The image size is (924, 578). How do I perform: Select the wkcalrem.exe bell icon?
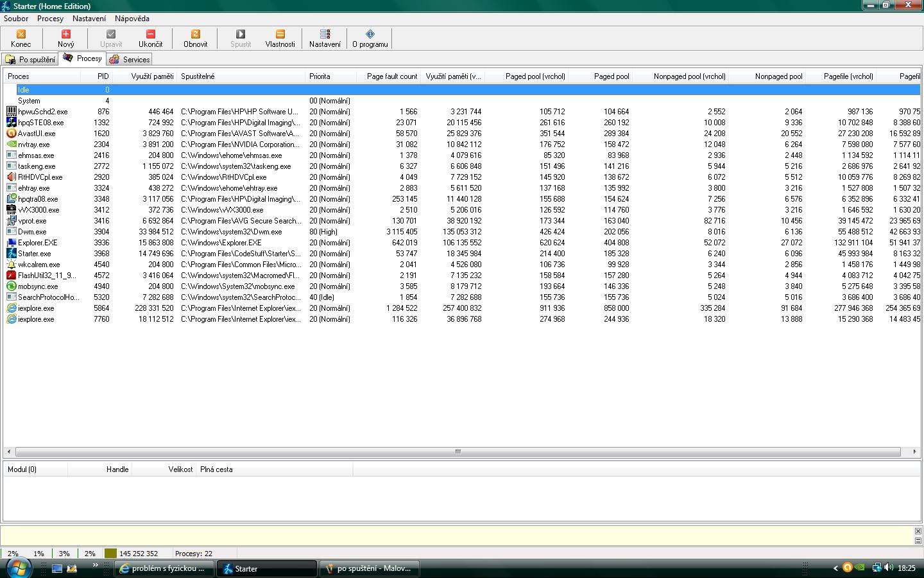12,265
